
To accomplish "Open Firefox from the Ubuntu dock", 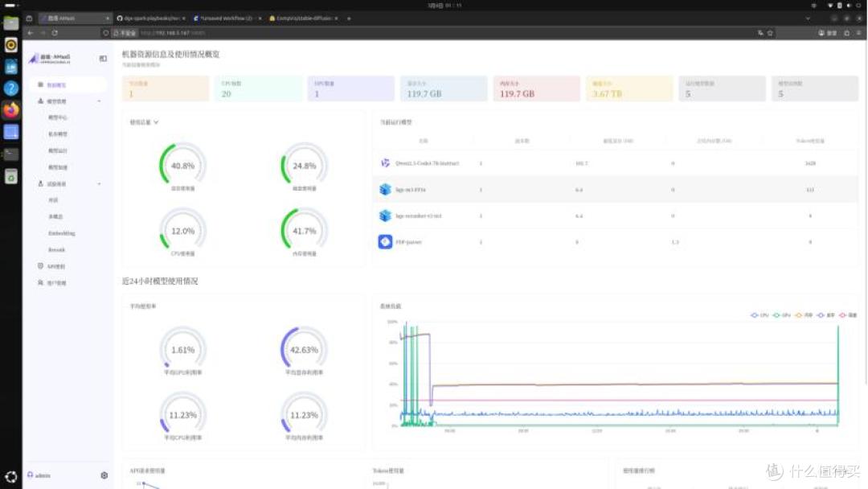I will (10, 109).
